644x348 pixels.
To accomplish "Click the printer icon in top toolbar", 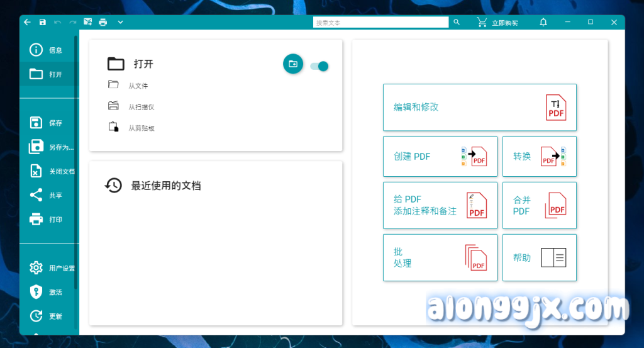I will point(103,22).
